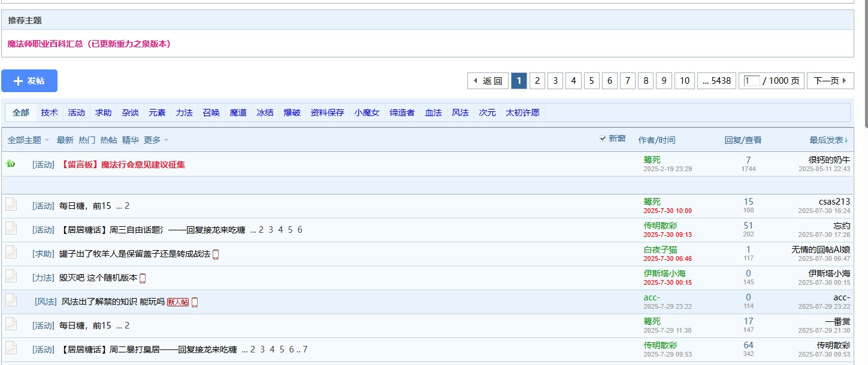Select the 全部 category tab
The image size is (868, 365).
[20, 112]
